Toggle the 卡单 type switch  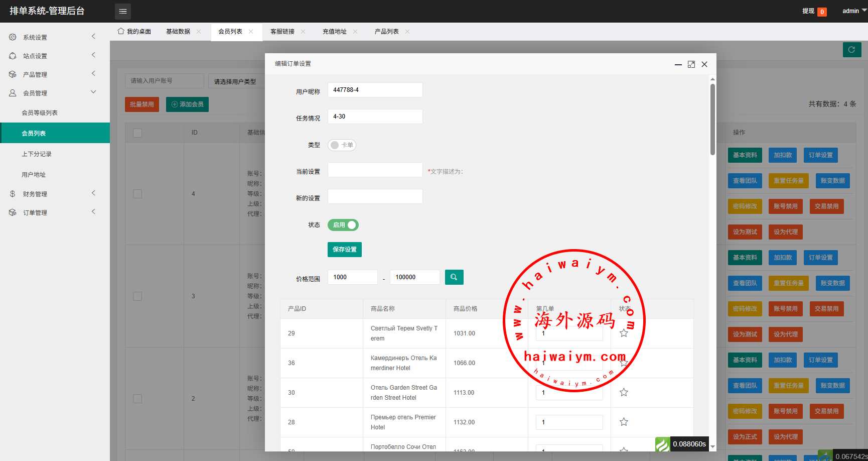(342, 145)
